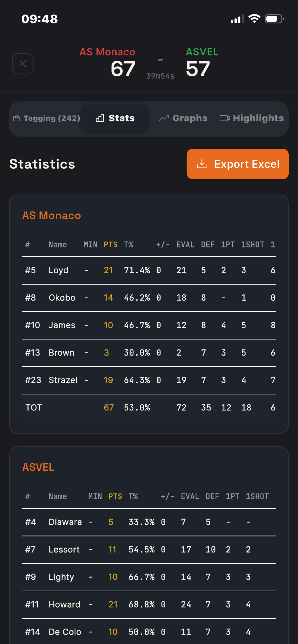
Task: Close the match view with X button
Action: pos(23,64)
